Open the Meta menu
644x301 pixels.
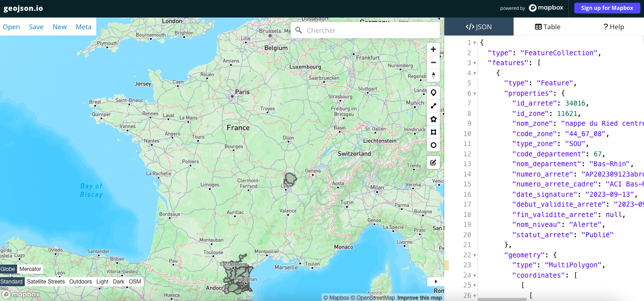tap(84, 27)
